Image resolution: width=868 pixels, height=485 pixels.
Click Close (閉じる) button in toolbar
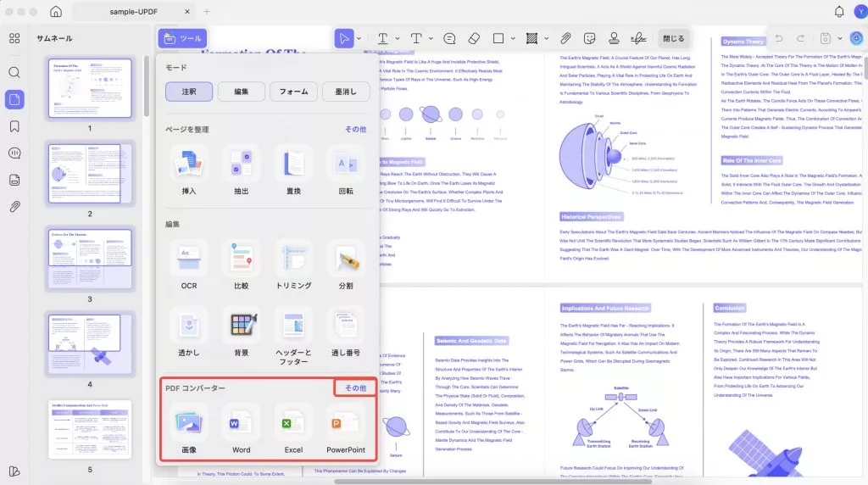click(674, 38)
